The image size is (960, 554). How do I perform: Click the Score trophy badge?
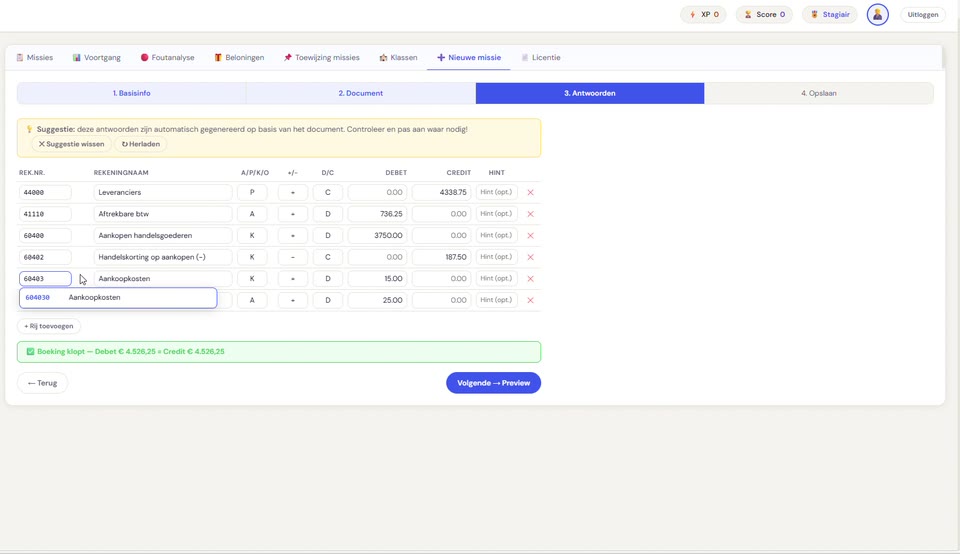(764, 15)
